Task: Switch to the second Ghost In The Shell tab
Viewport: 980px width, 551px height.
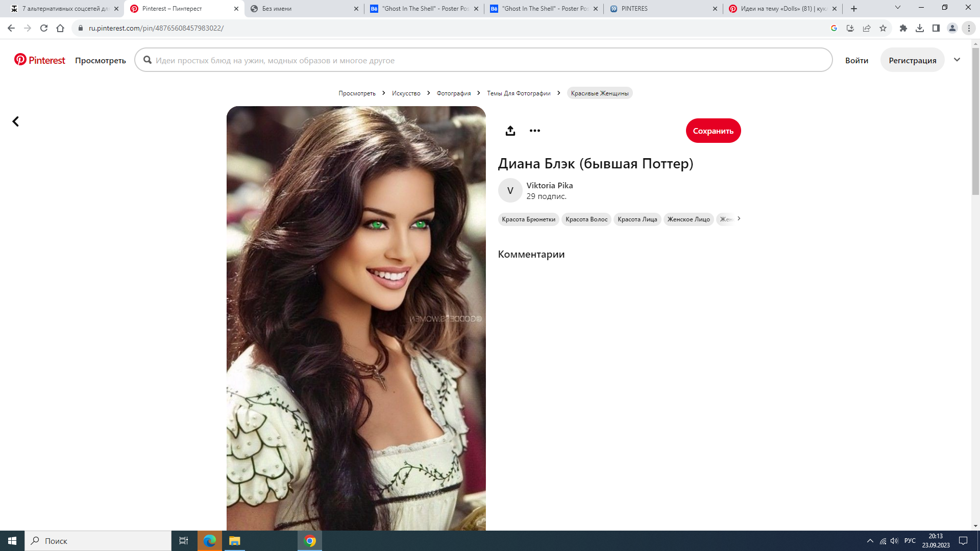Action: [x=544, y=9]
